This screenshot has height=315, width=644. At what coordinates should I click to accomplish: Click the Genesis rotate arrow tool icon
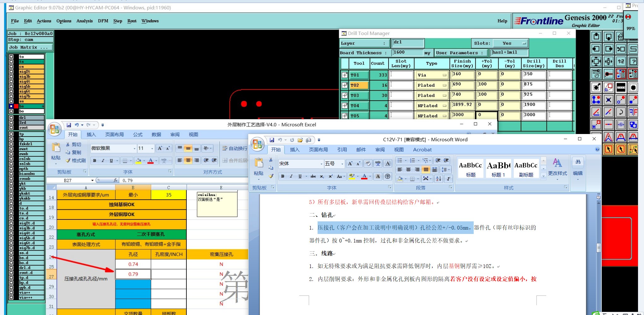coord(621,112)
